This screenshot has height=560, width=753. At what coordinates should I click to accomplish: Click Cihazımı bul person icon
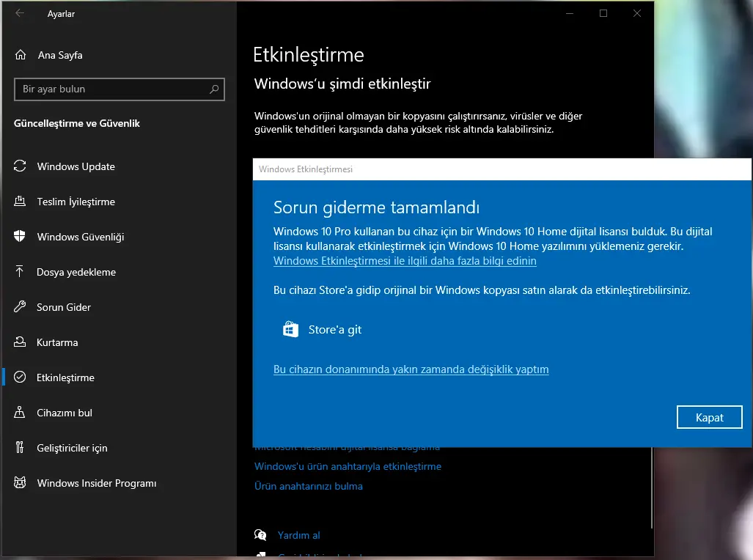click(20, 412)
